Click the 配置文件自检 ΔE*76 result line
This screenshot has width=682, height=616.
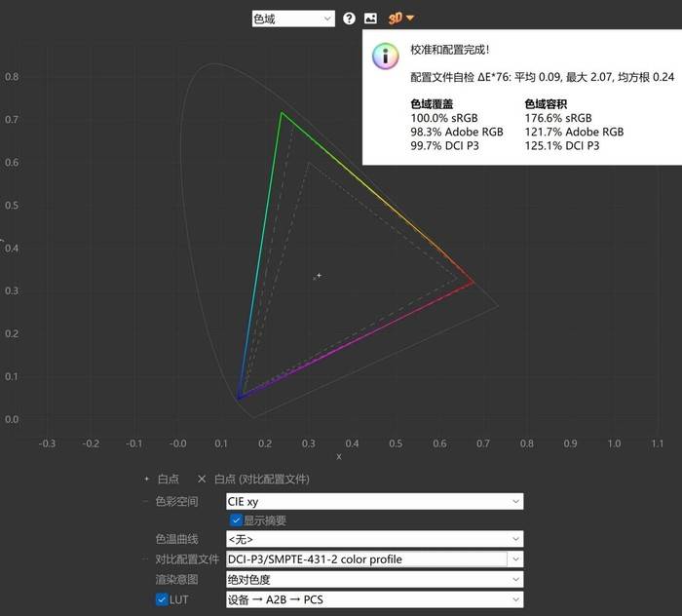point(543,77)
